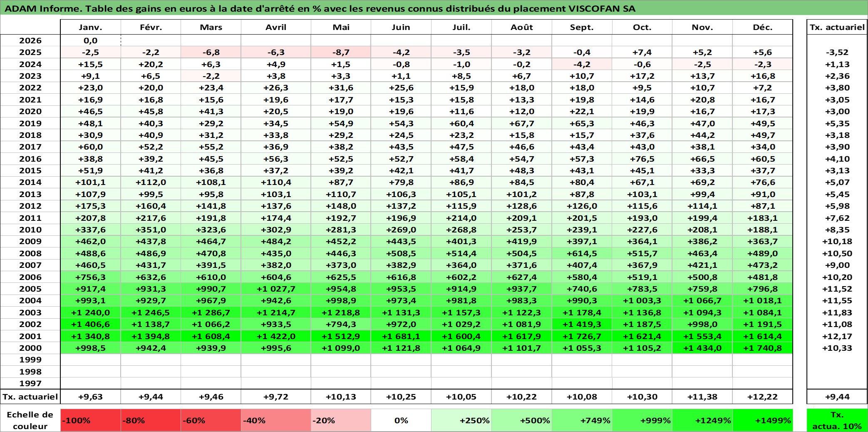Select the 'Echelle de couleur' label
This screenshot has width=868, height=432.
[30, 420]
